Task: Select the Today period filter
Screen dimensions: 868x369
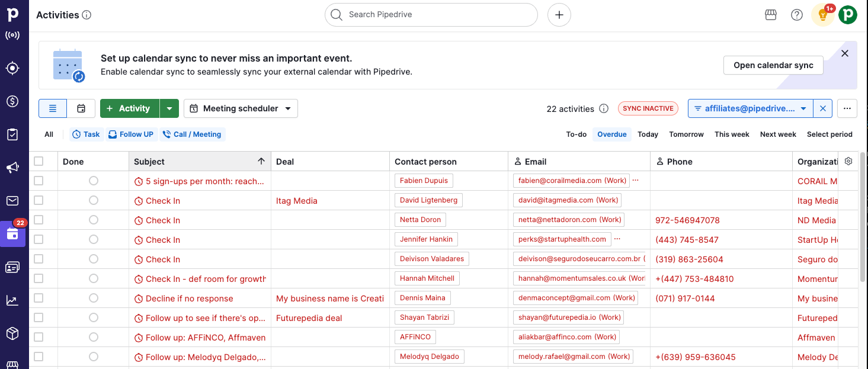Action: (648, 134)
